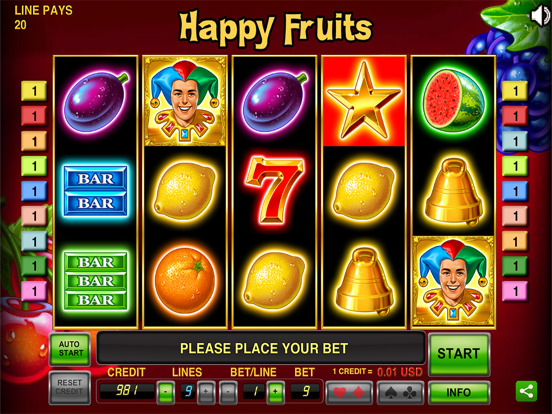Open the INFO paytable button
This screenshot has height=414, width=552.
click(459, 393)
